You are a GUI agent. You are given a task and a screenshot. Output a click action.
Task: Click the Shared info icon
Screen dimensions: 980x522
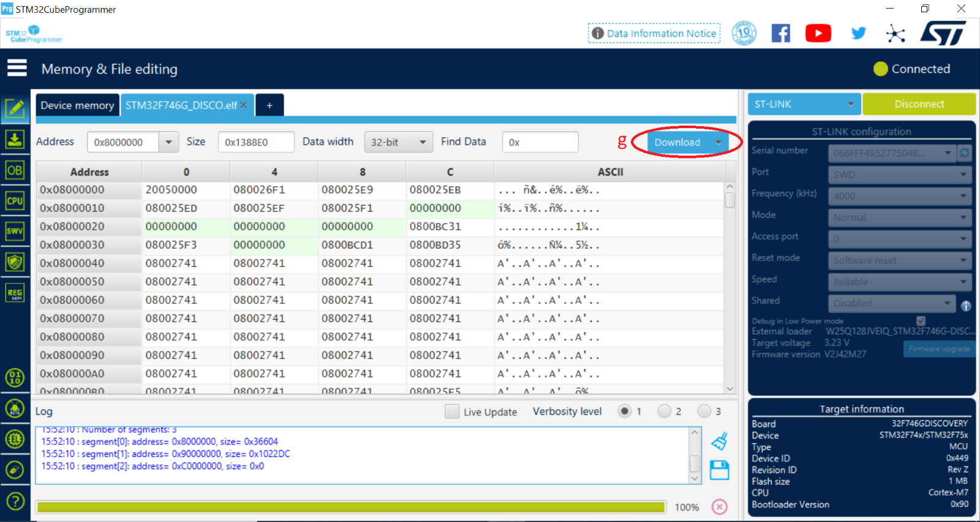click(x=966, y=306)
